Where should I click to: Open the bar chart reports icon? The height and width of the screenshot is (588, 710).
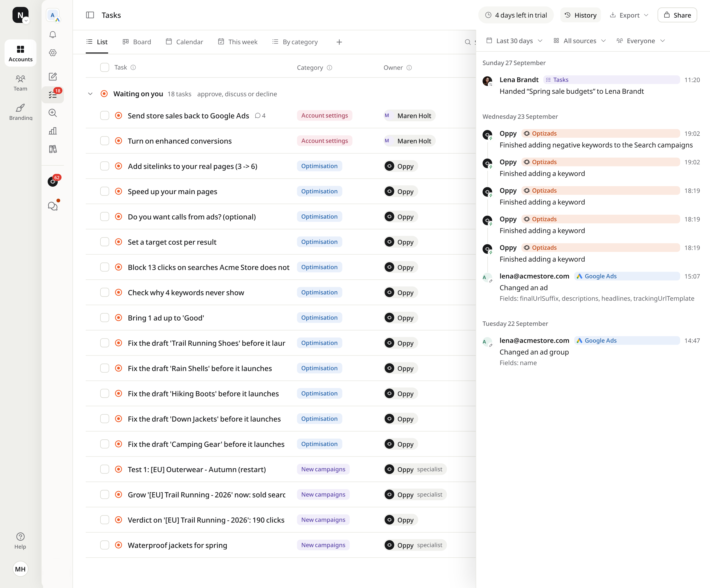53,131
